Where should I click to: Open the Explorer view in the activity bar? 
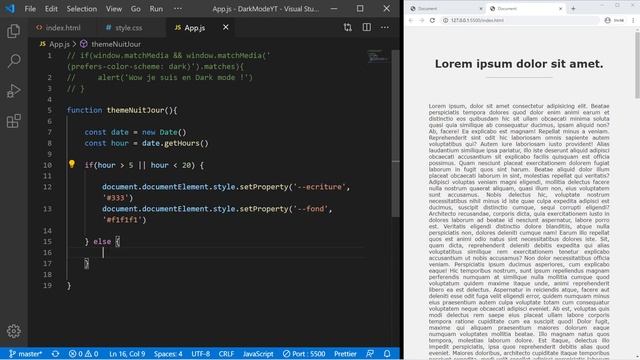(13, 31)
